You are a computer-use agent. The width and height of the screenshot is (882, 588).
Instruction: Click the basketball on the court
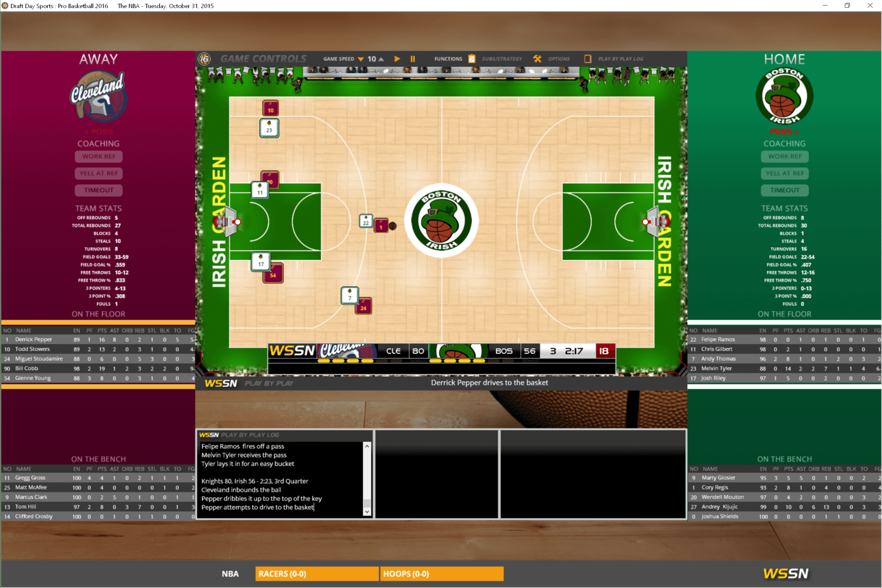click(393, 226)
